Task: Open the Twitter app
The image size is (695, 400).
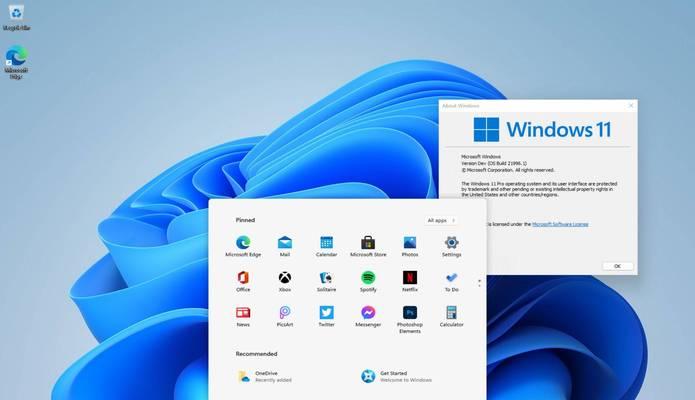Action: tap(326, 316)
